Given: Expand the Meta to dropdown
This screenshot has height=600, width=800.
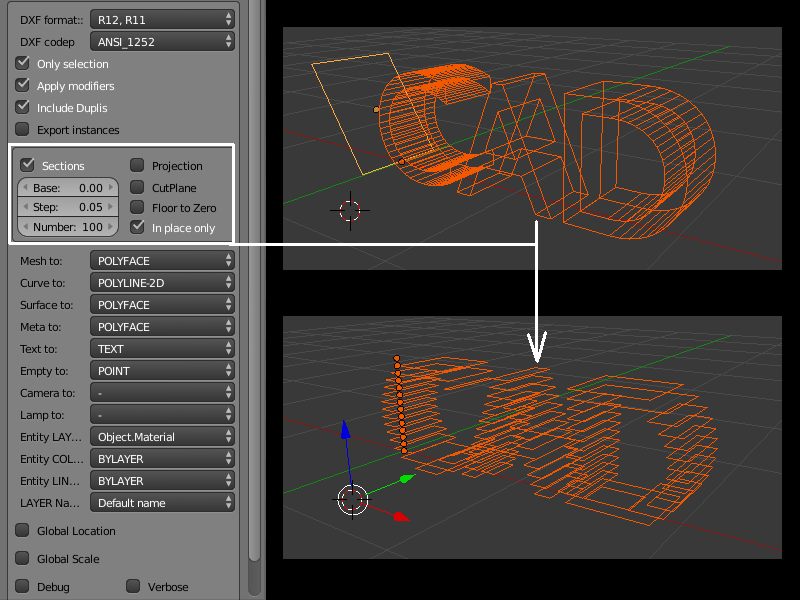Looking at the screenshot, I should click(x=162, y=327).
